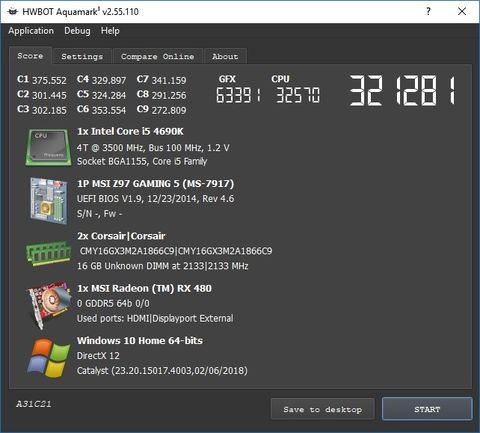480x433 pixels.
Task: Click the DirectX 12 line
Action: coord(98,356)
